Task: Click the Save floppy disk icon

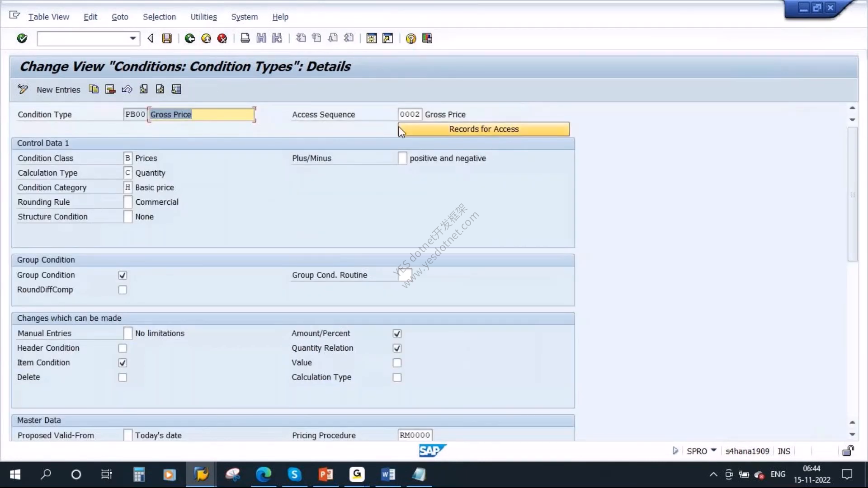Action: click(x=167, y=38)
